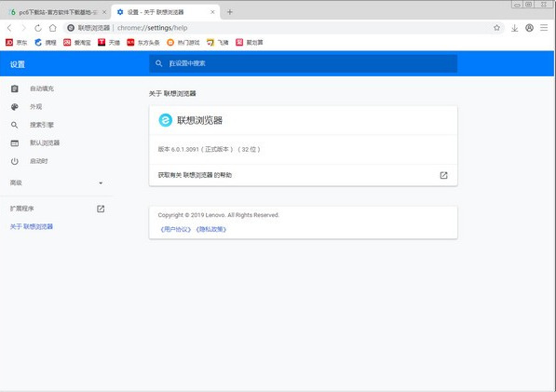Click 获取有关 联想浏览器 的帮助 row
This screenshot has width=556, height=392.
click(304, 175)
